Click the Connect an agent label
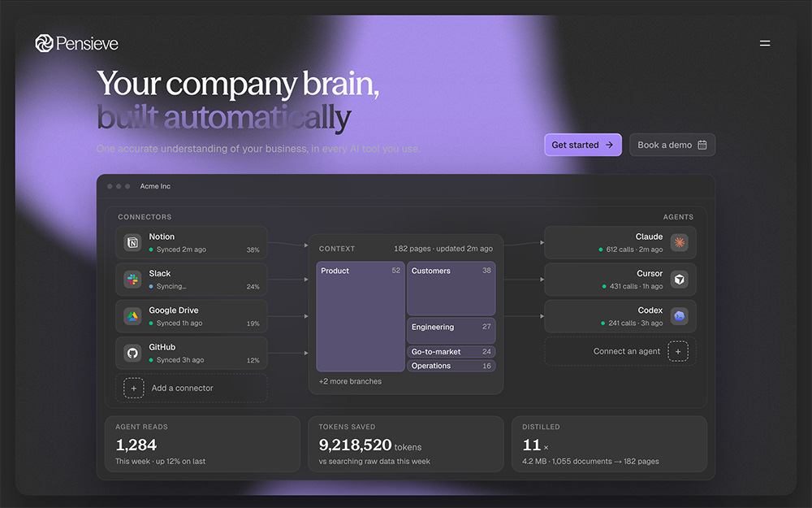The height and width of the screenshot is (508, 812). [x=627, y=351]
